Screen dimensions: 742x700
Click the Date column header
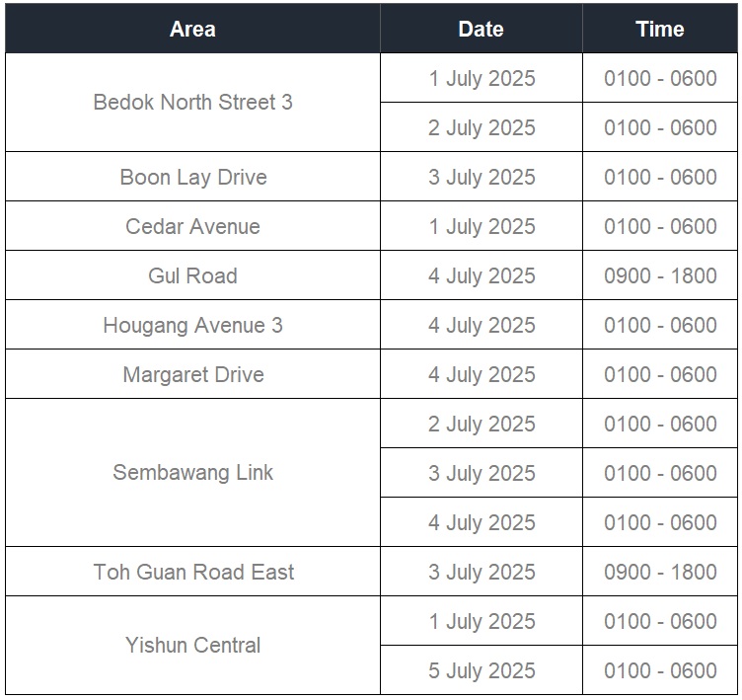click(x=482, y=29)
